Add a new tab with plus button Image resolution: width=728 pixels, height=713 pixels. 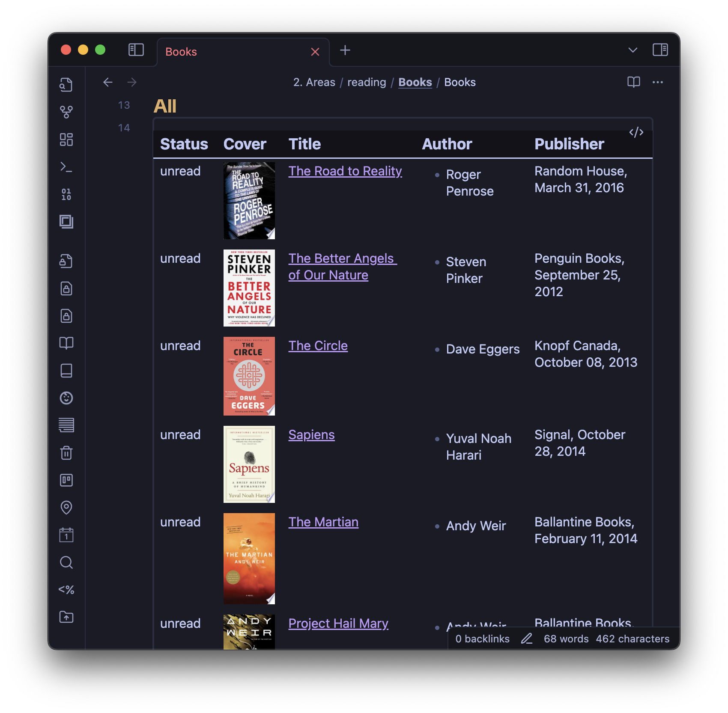[345, 51]
